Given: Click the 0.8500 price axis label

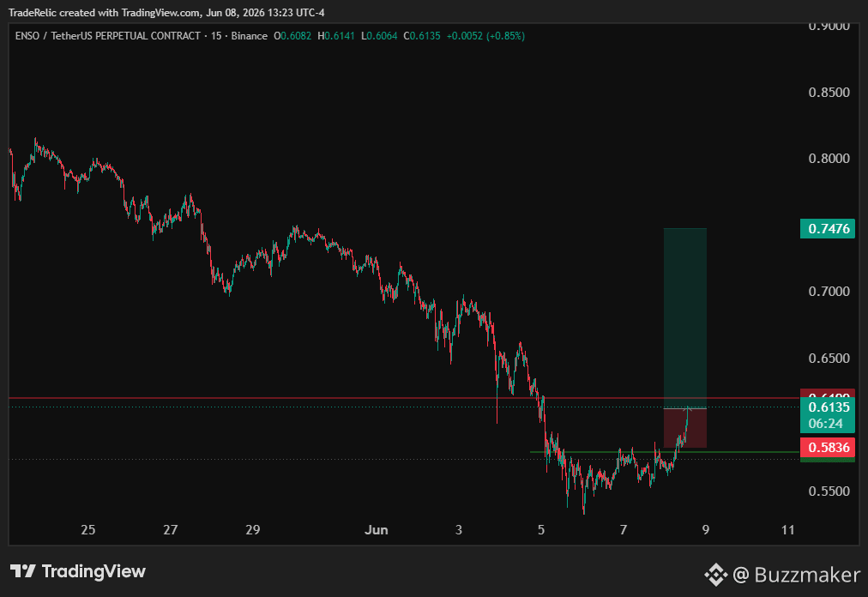Looking at the screenshot, I should tap(829, 92).
